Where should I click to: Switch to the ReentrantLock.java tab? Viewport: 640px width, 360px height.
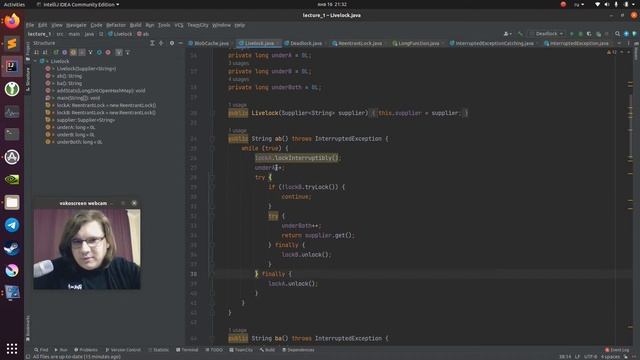coord(360,43)
